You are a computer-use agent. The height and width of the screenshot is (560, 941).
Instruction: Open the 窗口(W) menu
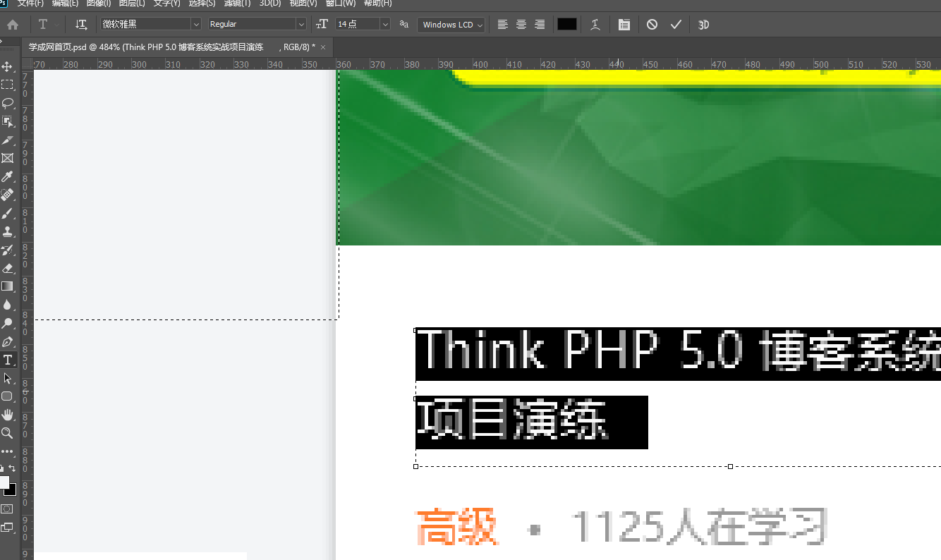pos(341,4)
